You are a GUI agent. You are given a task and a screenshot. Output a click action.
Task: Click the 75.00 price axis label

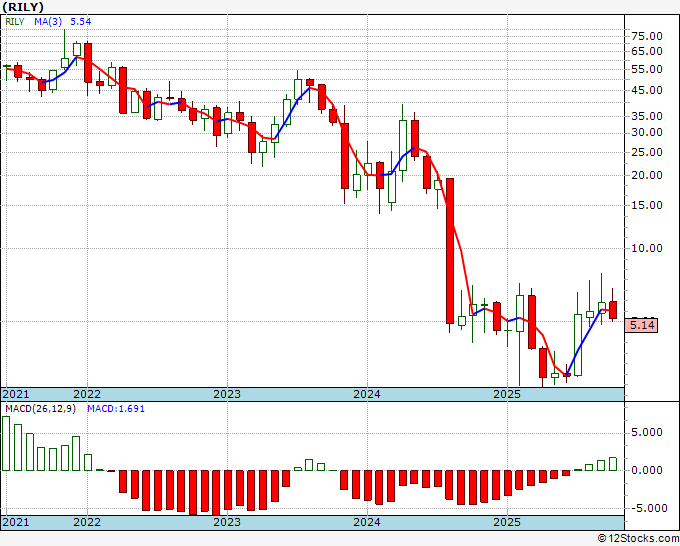(647, 36)
